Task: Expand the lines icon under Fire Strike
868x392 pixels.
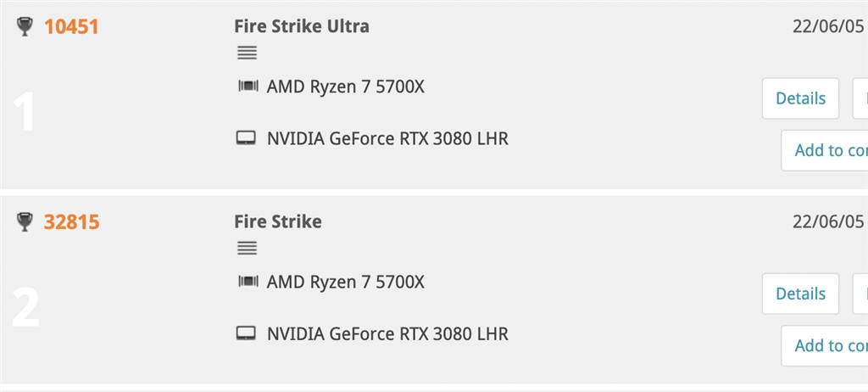Action: tap(247, 248)
